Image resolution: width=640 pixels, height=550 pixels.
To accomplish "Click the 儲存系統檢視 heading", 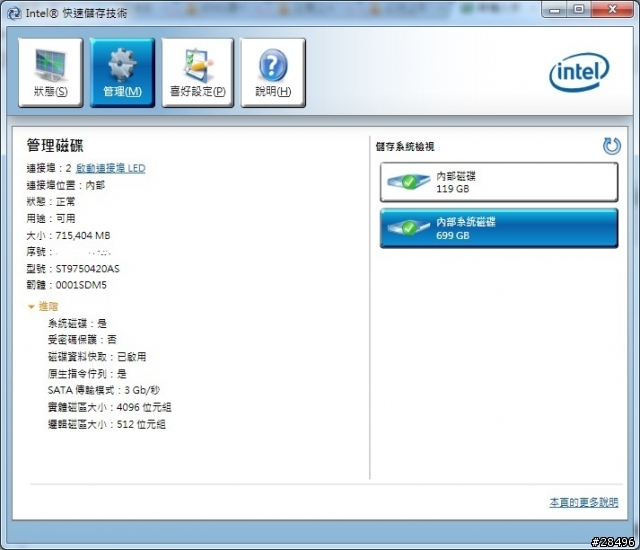I will [x=405, y=146].
